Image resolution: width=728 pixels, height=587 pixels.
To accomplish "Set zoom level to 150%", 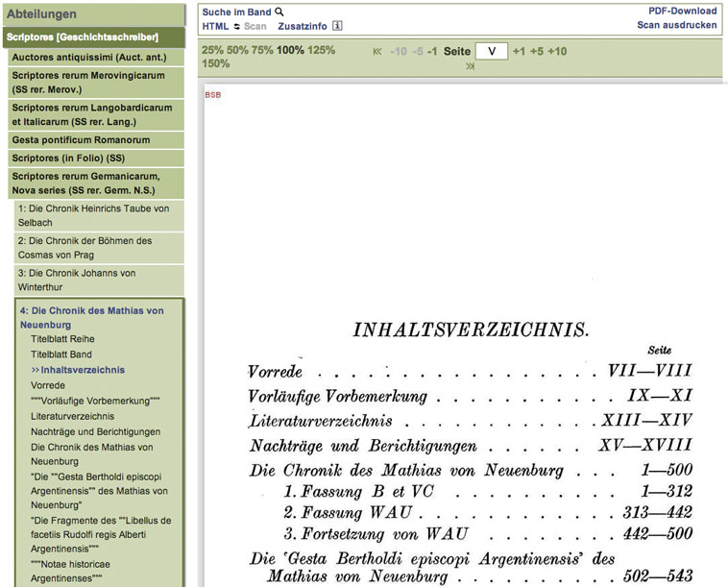I will pos(215,64).
